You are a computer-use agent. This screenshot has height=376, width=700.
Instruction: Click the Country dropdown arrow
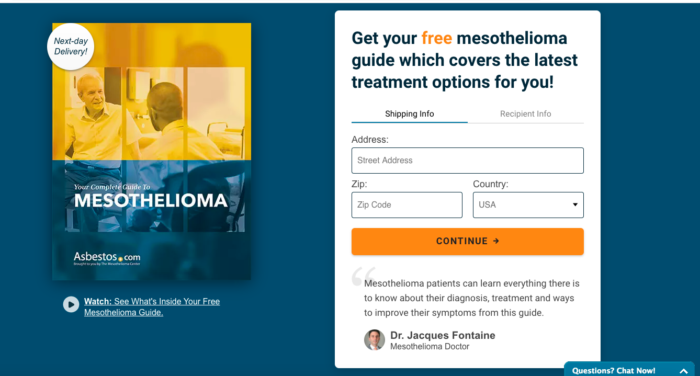point(575,205)
